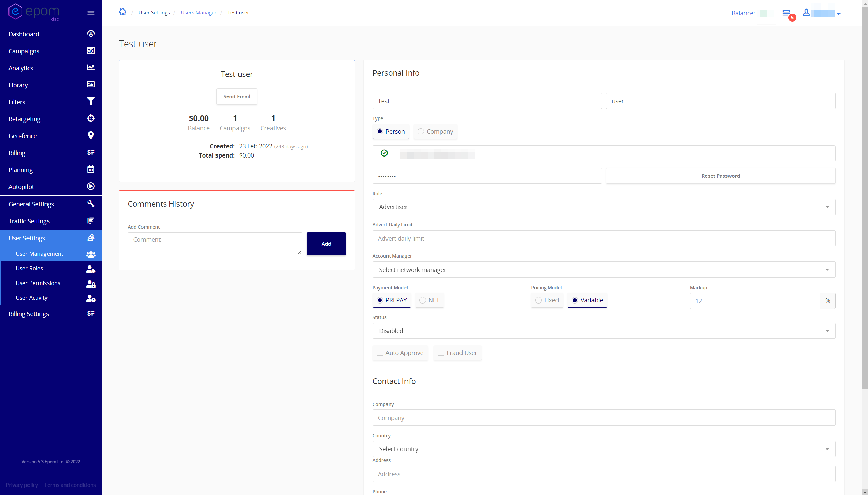Click the home icon in breadcrumb

(122, 12)
